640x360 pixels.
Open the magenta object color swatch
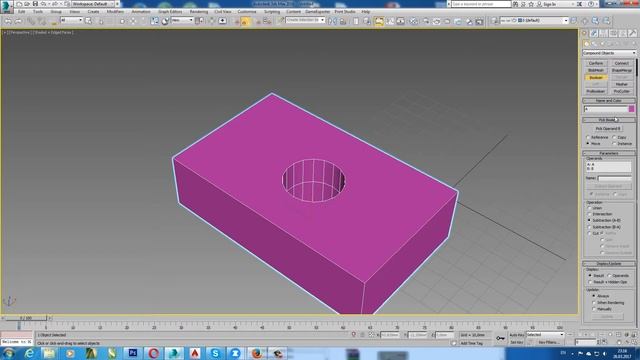631,109
